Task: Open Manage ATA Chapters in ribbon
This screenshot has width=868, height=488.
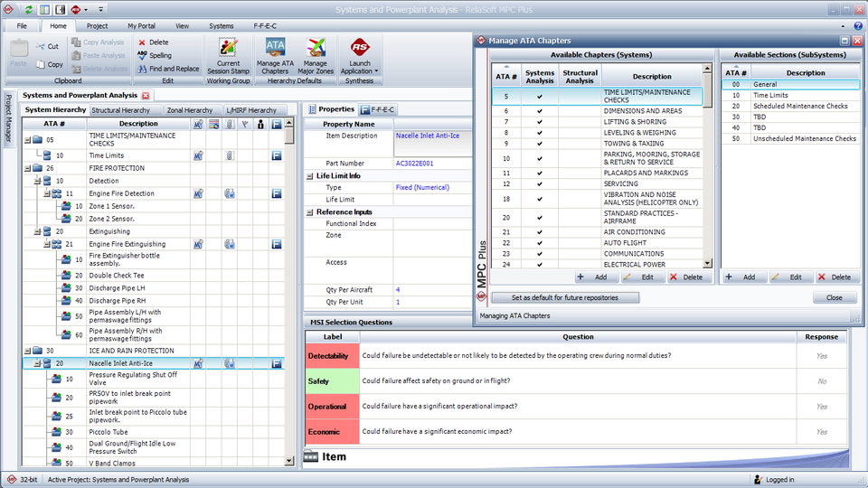Action: pyautogui.click(x=275, y=56)
